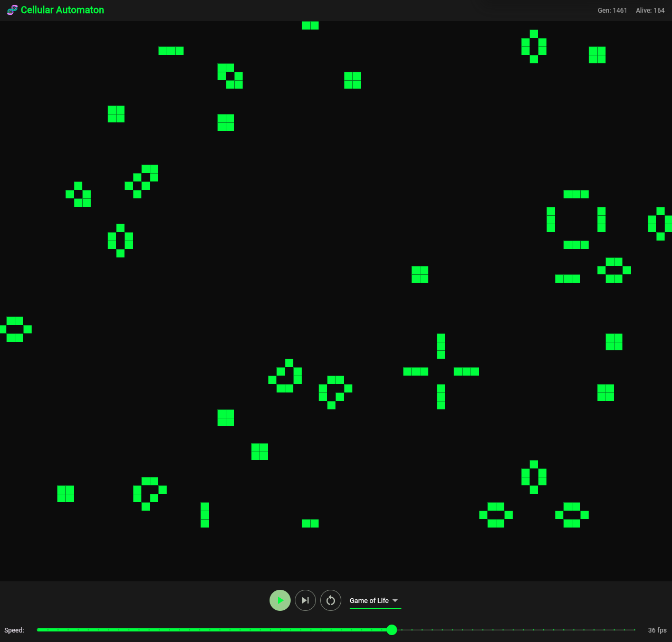Image resolution: width=672 pixels, height=642 pixels.
Task: Click the speed slider handle
Action: coord(391,630)
